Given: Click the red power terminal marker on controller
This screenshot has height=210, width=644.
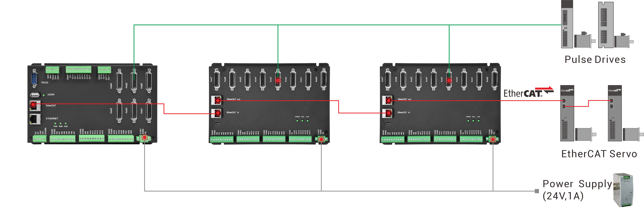Looking at the screenshot, I should pyautogui.click(x=144, y=137).
